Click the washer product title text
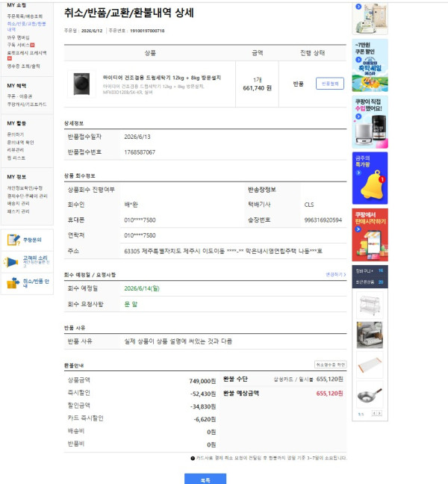 [x=162, y=78]
